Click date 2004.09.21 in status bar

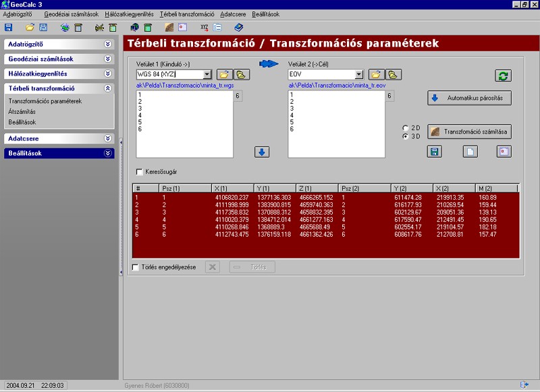(20, 385)
